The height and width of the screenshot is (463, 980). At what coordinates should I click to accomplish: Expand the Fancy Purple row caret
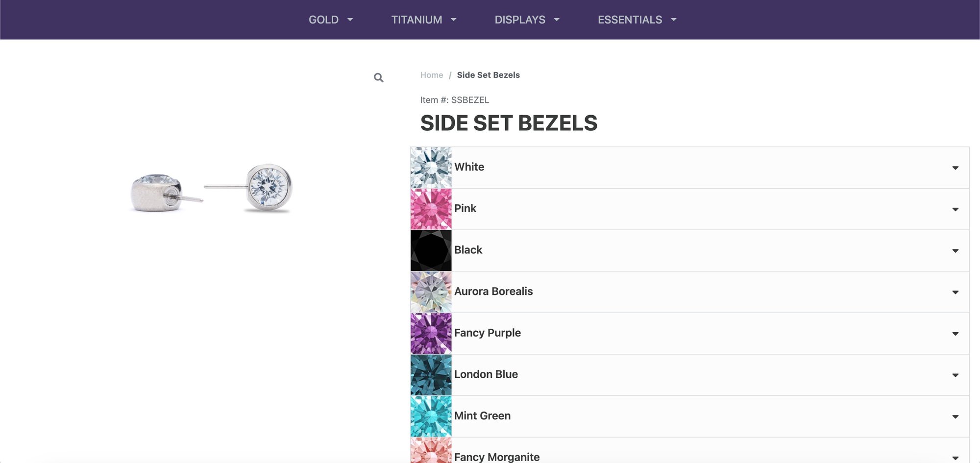[955, 334]
